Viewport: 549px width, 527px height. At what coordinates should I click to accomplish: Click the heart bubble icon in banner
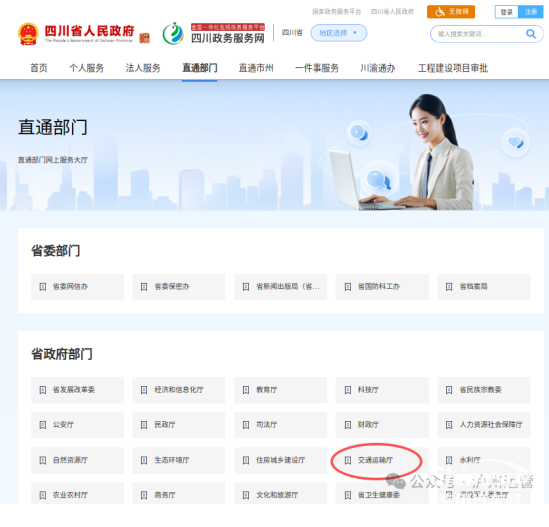click(515, 142)
